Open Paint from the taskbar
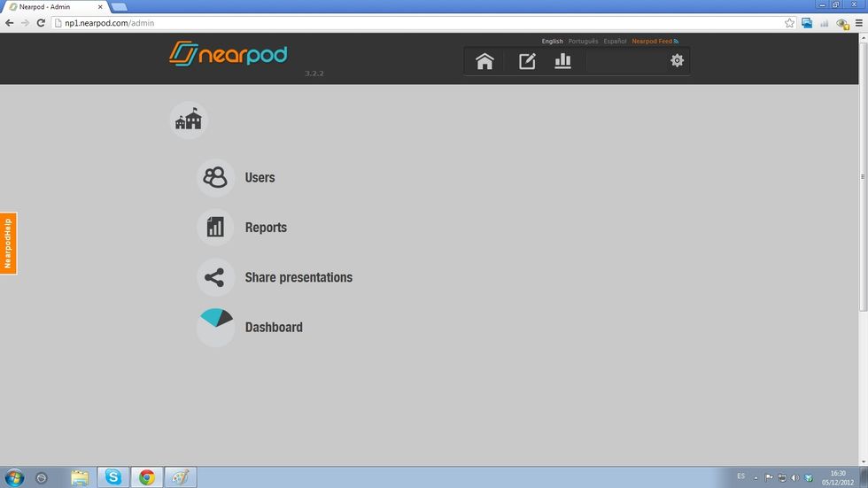 [181, 477]
